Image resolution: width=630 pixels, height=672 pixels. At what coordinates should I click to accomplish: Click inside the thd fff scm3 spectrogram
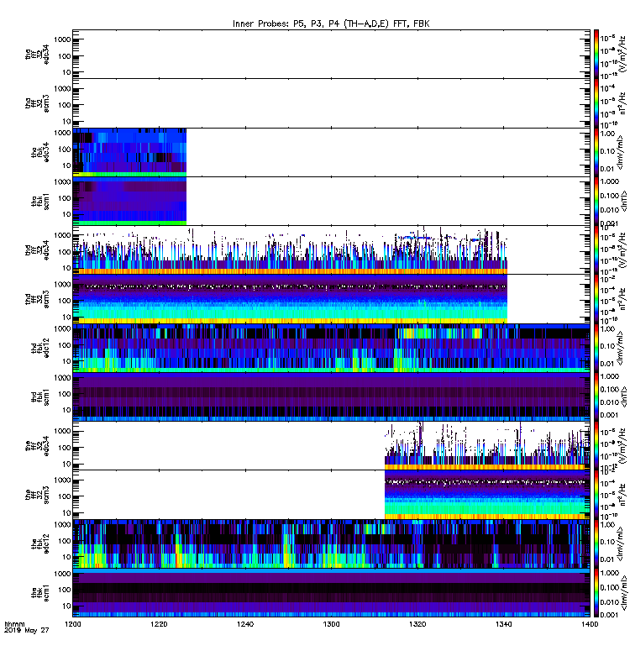coord(290,299)
